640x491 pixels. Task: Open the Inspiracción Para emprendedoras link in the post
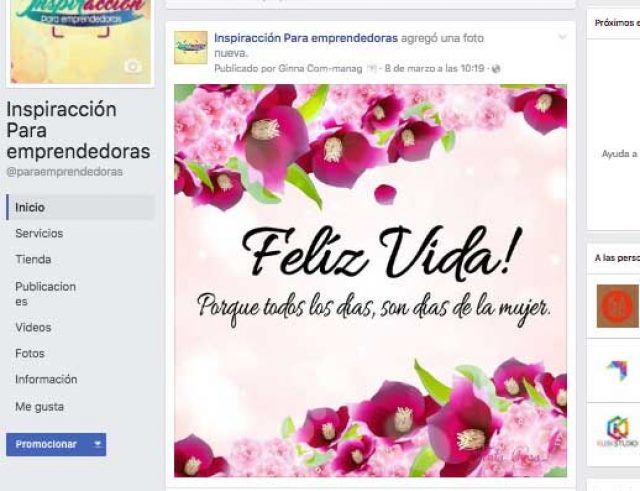pos(306,38)
